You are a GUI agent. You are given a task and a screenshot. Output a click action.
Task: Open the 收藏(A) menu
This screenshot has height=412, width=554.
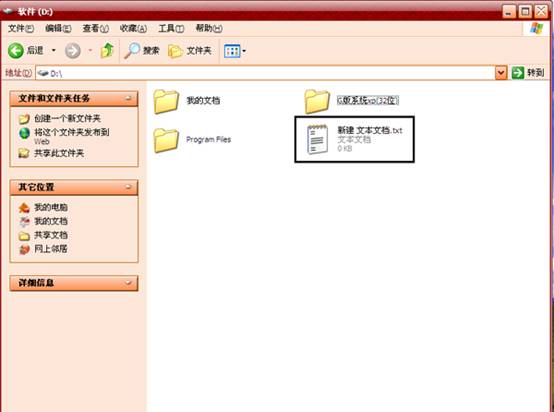[x=133, y=28]
